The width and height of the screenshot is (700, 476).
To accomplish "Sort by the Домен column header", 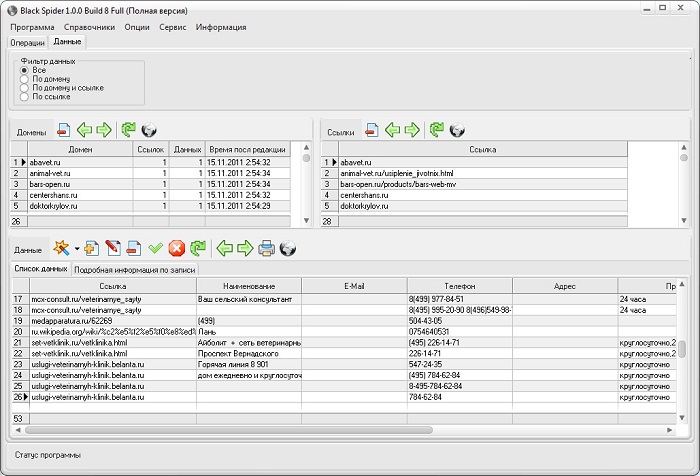I will click(80, 150).
